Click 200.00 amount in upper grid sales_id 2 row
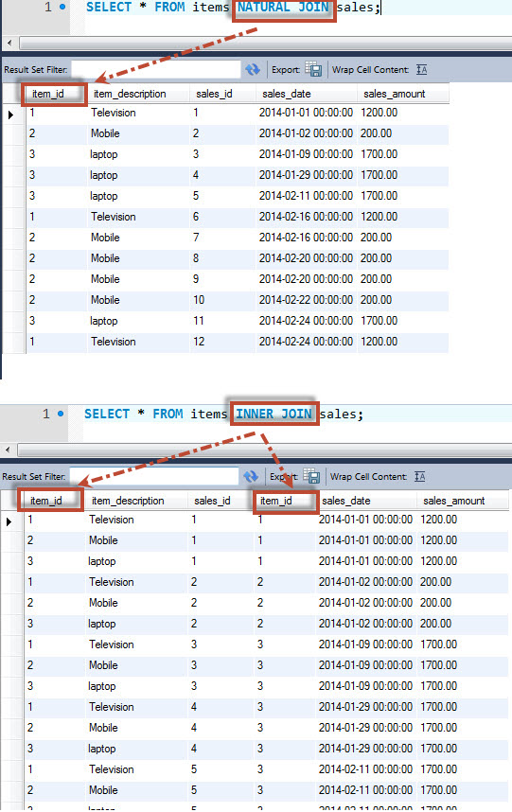This screenshot has height=812, width=512. click(377, 133)
